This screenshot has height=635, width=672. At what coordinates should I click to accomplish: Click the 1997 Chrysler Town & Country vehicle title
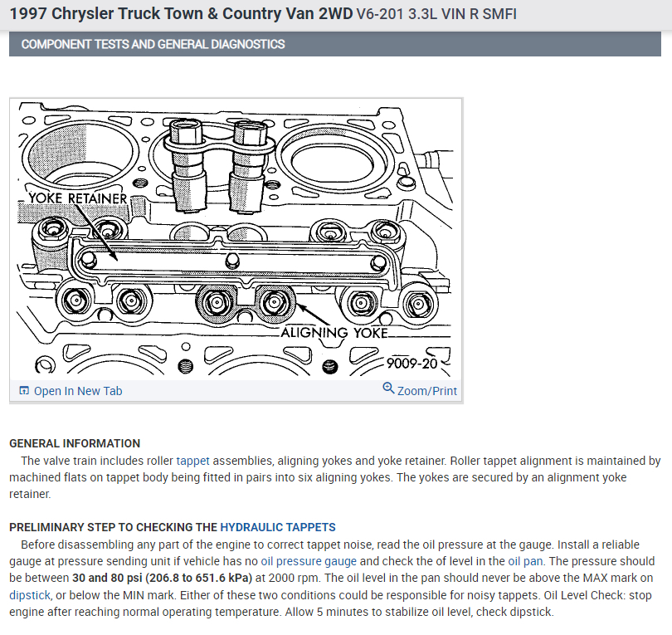pos(181,14)
